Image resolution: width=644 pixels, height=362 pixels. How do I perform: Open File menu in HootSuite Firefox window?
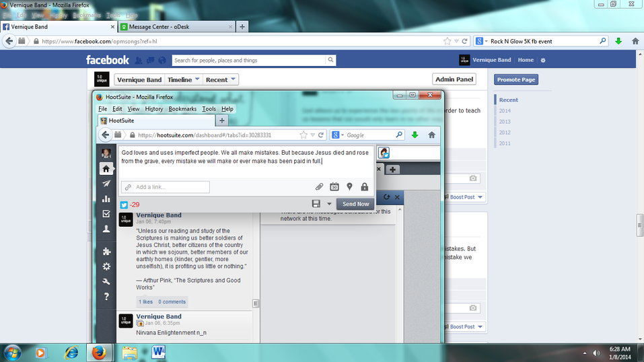click(103, 109)
